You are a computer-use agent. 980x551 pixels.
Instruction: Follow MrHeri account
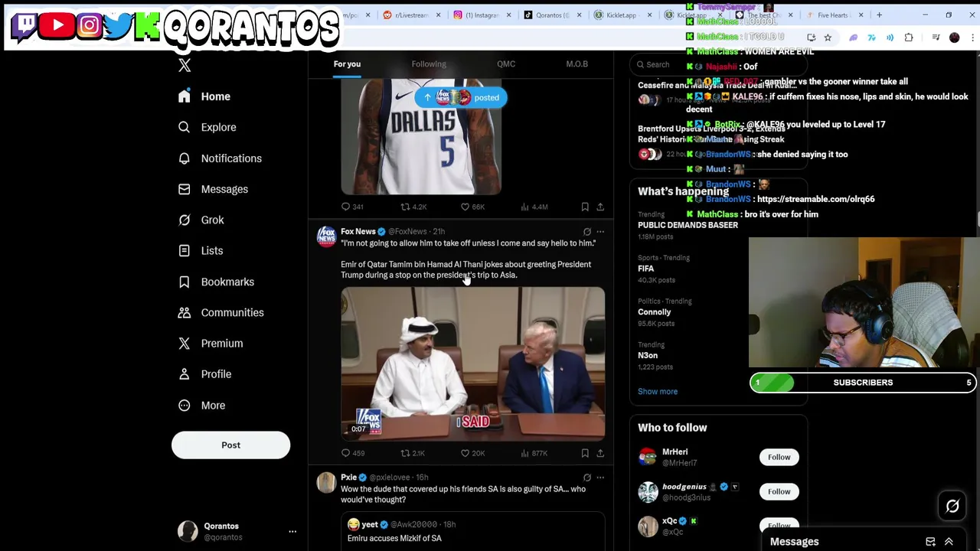[779, 457]
